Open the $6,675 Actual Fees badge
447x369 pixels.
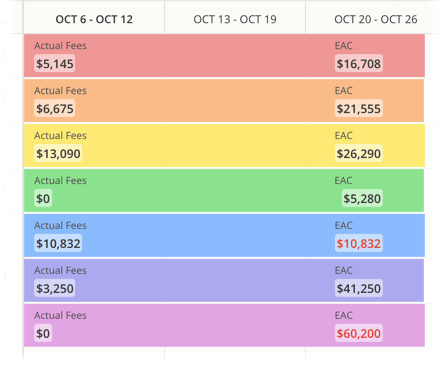(55, 109)
